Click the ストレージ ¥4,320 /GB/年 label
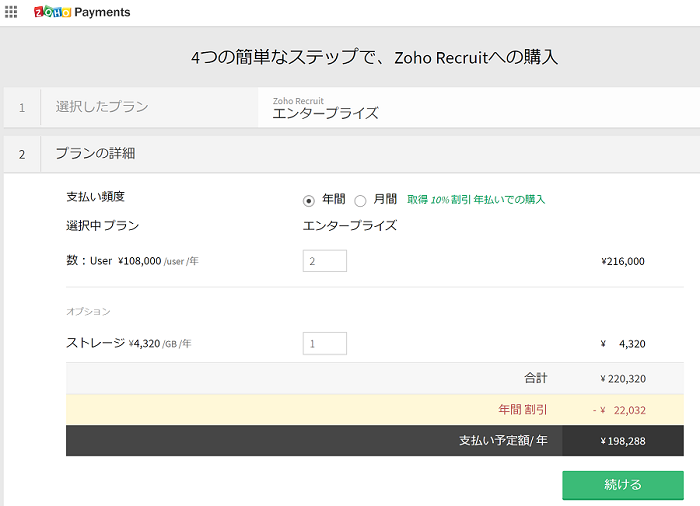The height and width of the screenshot is (506, 700). point(129,343)
